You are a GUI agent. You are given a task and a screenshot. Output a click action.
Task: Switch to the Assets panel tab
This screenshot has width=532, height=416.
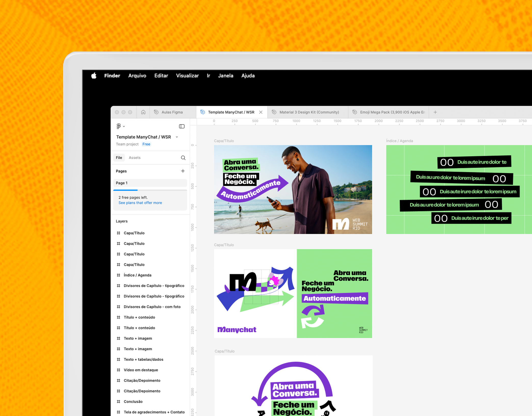pyautogui.click(x=135, y=158)
